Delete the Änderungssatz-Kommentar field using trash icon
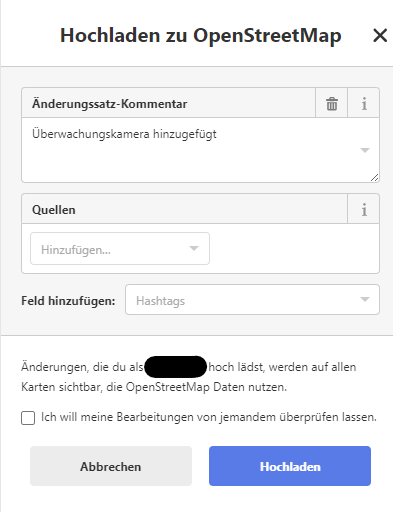The width and height of the screenshot is (393, 512). click(x=332, y=103)
